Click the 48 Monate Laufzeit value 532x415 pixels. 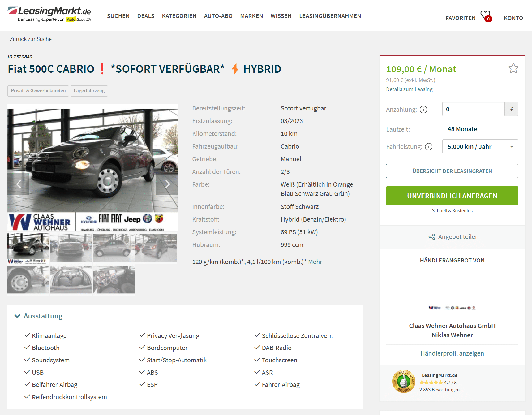(462, 129)
